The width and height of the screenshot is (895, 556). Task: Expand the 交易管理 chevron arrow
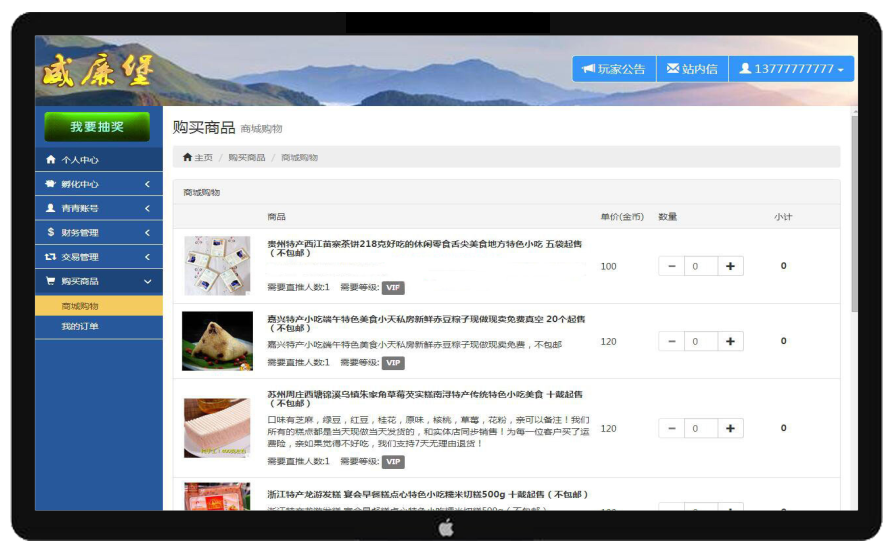(x=147, y=257)
